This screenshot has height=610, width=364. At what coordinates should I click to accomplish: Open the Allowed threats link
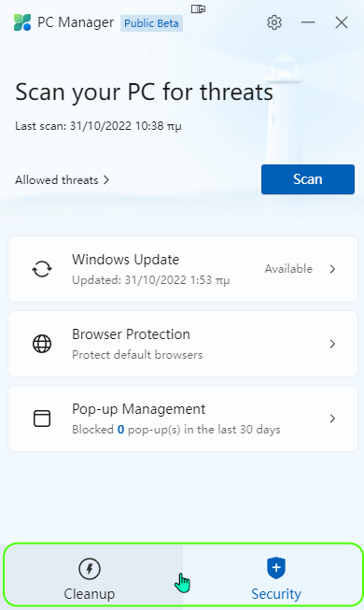(x=57, y=179)
